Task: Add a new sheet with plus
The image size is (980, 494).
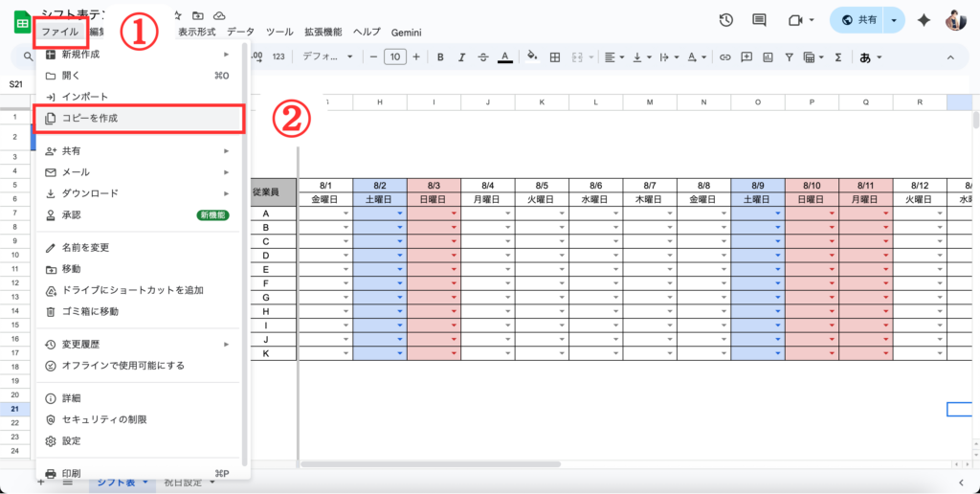Action: click(x=41, y=483)
